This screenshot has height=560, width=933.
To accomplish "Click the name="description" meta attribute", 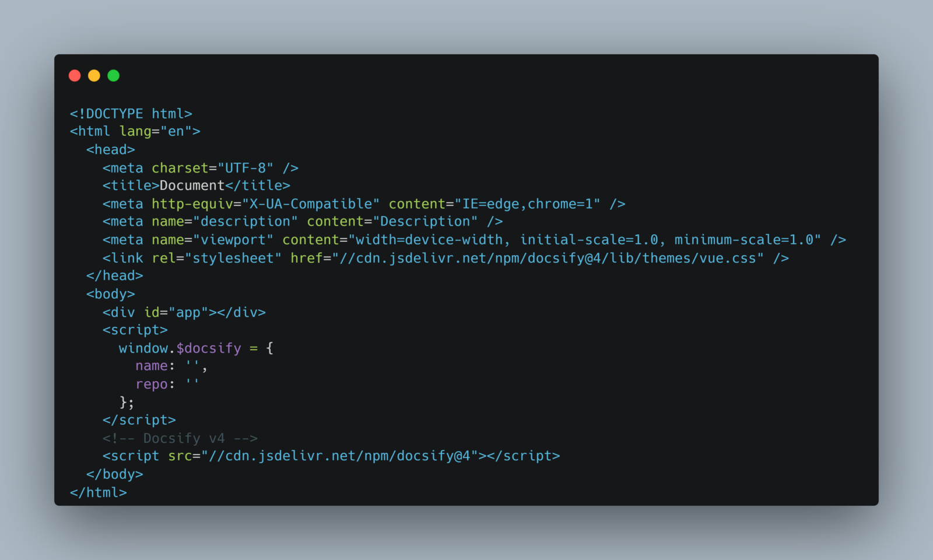I will coord(225,221).
